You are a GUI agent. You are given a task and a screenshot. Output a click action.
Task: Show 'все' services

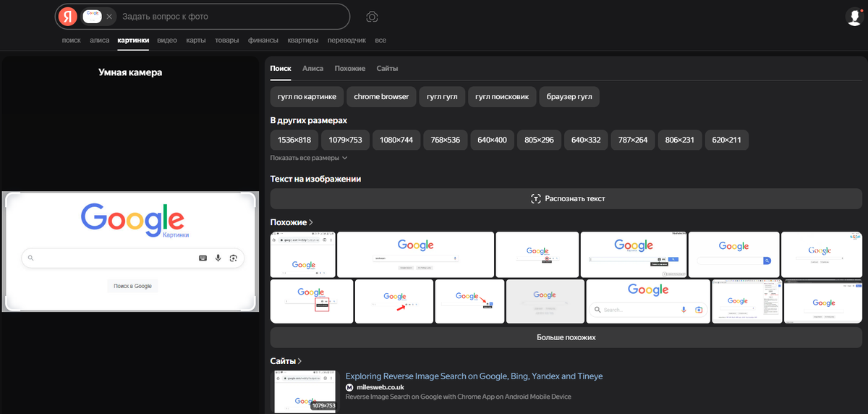click(380, 41)
